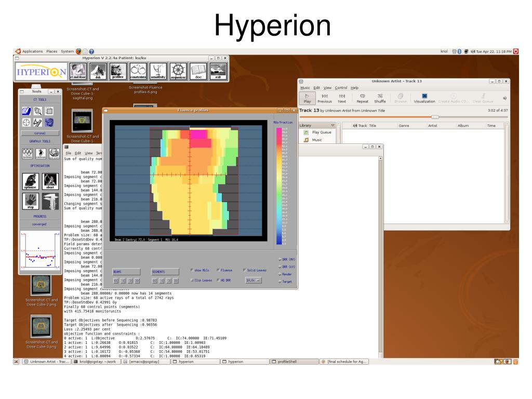
Task: Open the coronal view selector in Tools
Action: pos(40,134)
